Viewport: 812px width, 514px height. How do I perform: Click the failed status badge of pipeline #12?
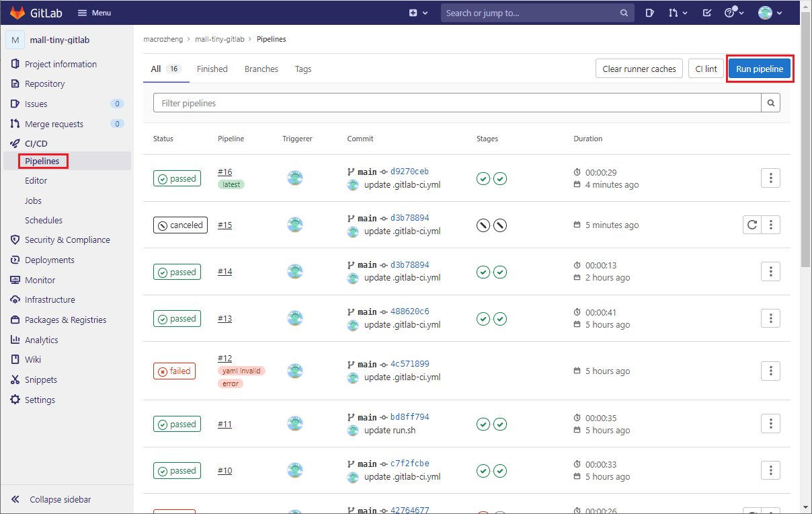(x=174, y=371)
